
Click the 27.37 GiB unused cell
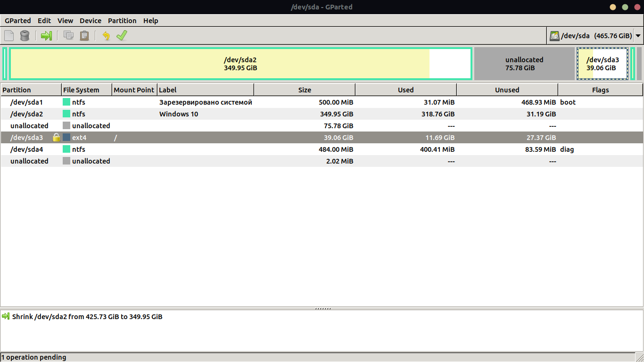click(541, 138)
